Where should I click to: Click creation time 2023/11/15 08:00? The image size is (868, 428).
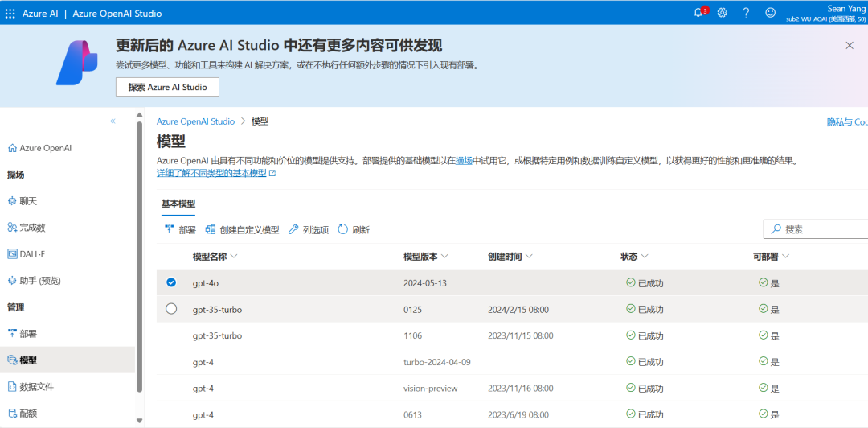[520, 335]
